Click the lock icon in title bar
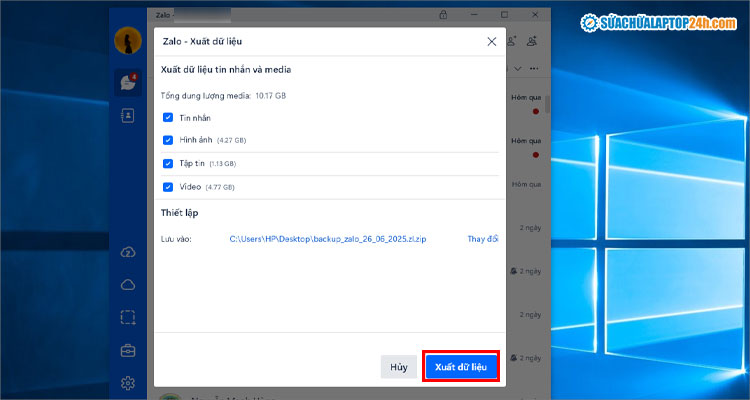Image resolution: width=750 pixels, height=400 pixels. point(443,15)
